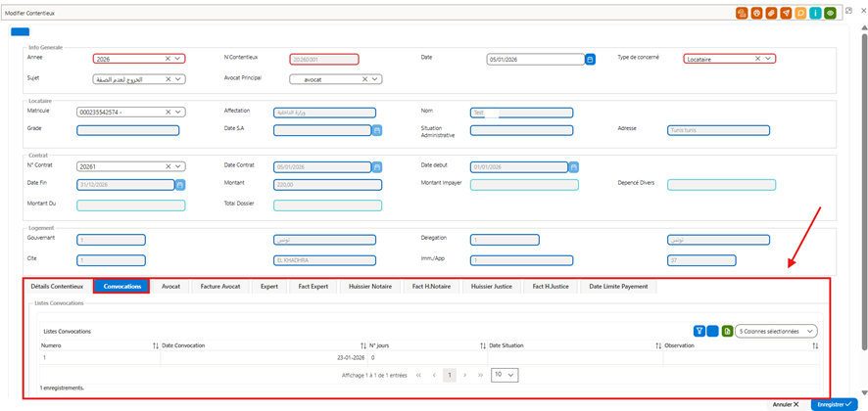Click the paper plane send icon
Image resolution: width=868 pixels, height=411 pixels.
786,13
